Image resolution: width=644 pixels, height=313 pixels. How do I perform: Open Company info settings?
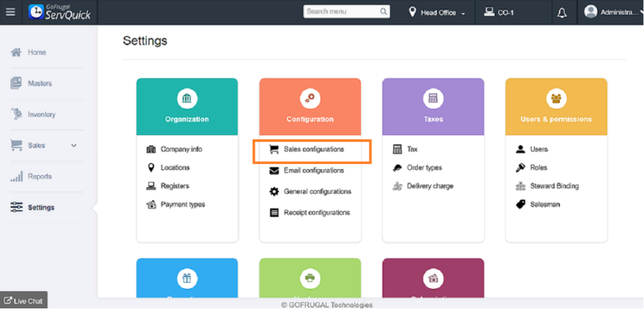pyautogui.click(x=181, y=150)
